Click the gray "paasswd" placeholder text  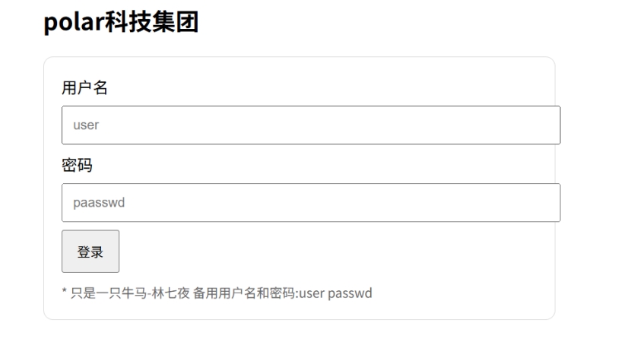point(99,203)
